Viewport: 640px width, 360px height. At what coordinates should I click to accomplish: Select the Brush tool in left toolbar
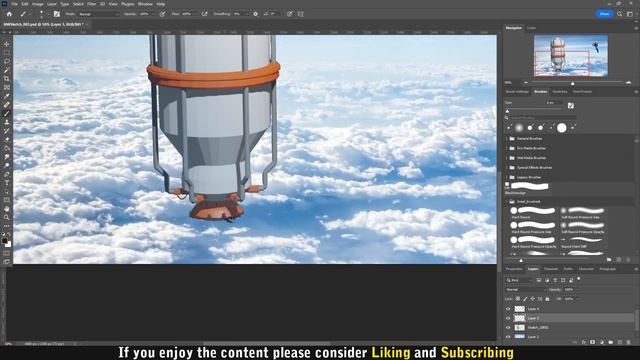pos(7,113)
